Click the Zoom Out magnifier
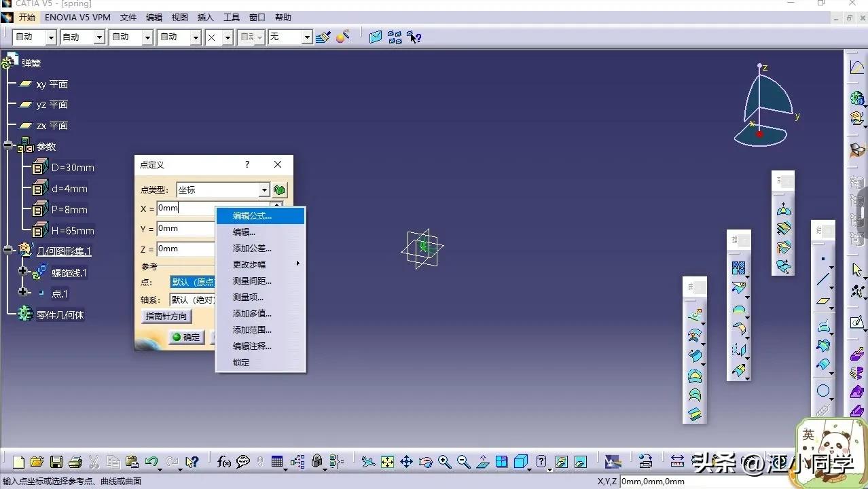 coord(463,462)
